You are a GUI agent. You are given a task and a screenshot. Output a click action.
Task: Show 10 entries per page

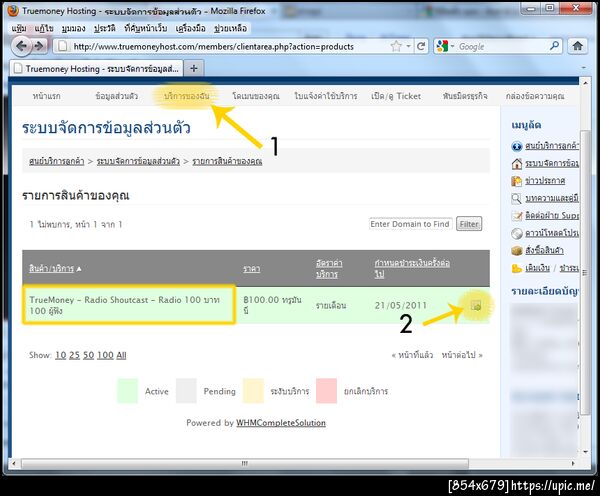pyautogui.click(x=60, y=355)
